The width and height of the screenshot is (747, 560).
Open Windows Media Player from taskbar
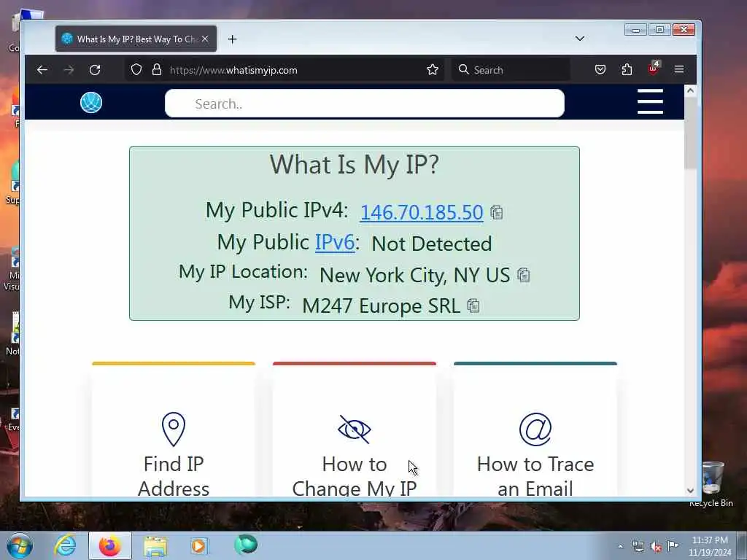199,545
